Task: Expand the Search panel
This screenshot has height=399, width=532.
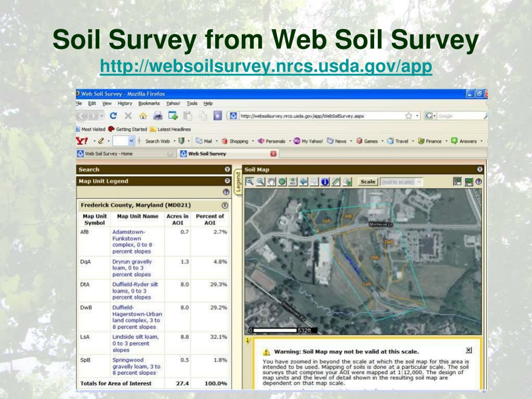Action: point(227,169)
